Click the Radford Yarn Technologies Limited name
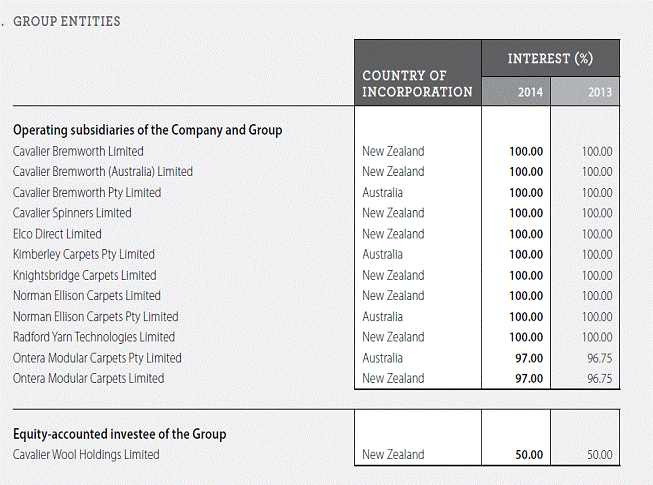The width and height of the screenshot is (653, 485). tap(94, 337)
